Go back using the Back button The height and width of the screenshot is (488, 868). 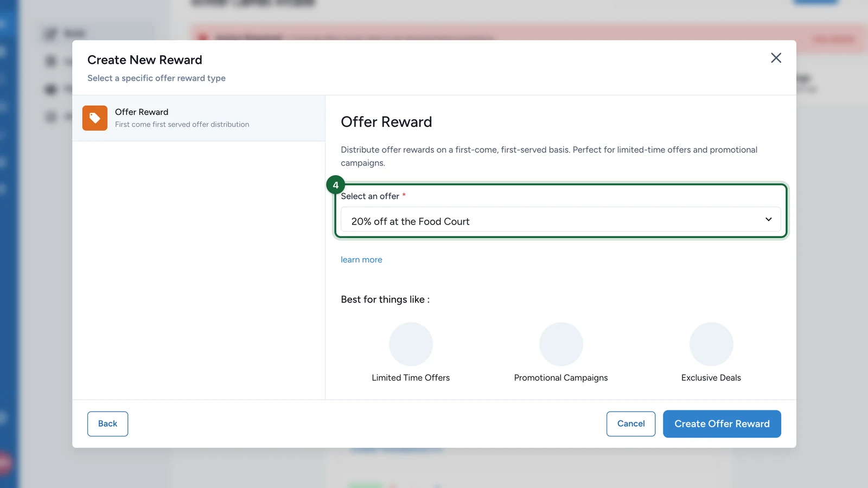(x=107, y=424)
